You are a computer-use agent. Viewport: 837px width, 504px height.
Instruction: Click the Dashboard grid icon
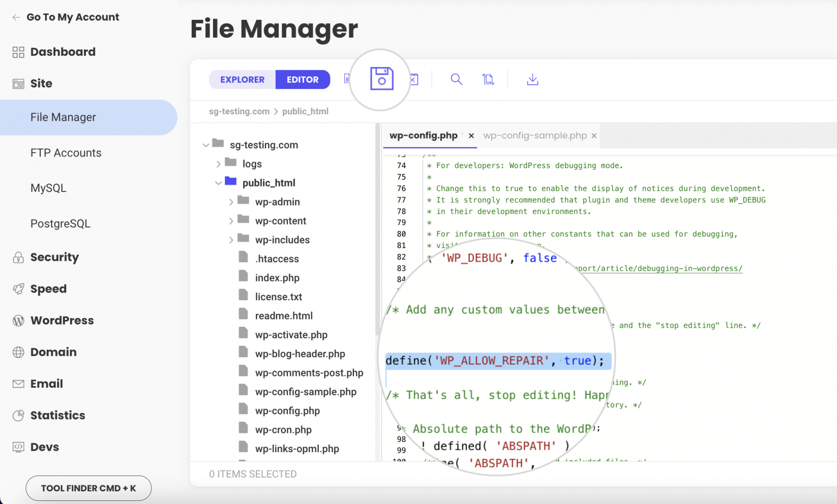point(18,52)
